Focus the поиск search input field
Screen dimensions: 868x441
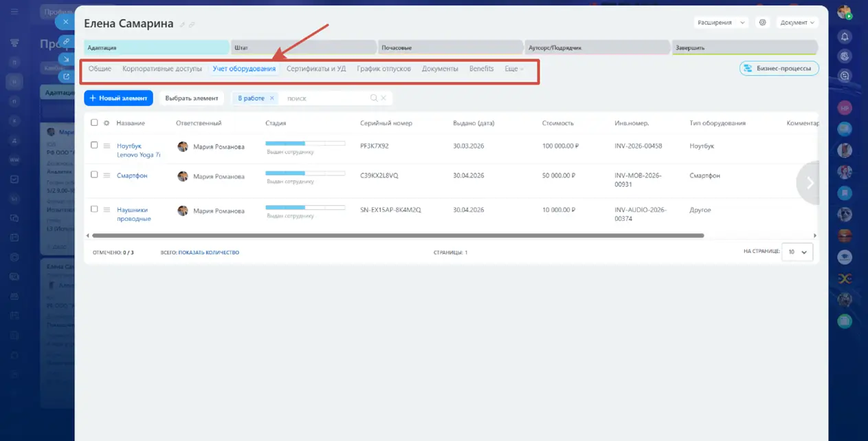coord(326,98)
